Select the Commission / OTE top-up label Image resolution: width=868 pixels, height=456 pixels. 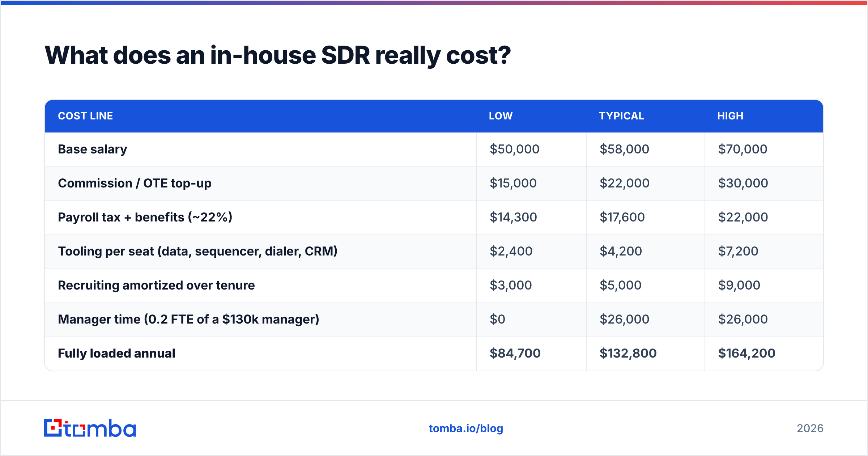coord(135,183)
